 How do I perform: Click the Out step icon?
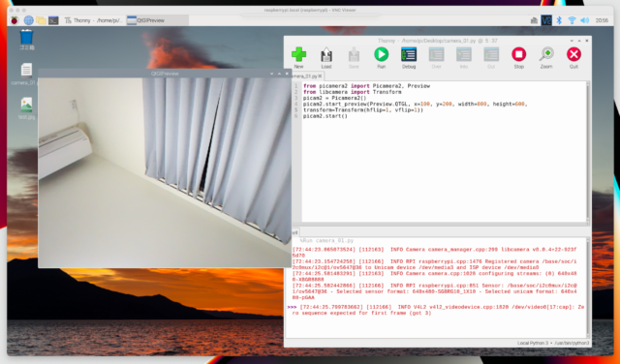pyautogui.click(x=491, y=58)
